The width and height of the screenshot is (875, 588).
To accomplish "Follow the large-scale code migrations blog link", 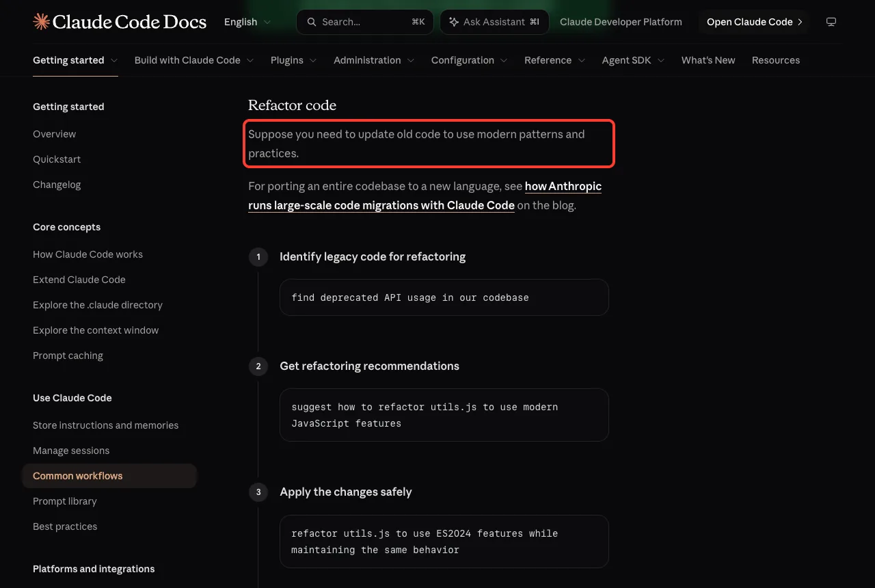I will pos(425,196).
